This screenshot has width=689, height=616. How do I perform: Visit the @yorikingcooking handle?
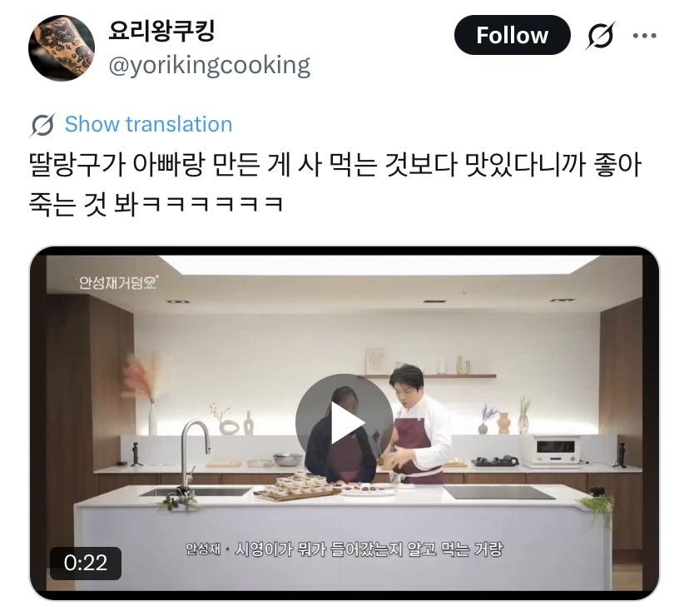pos(209,66)
